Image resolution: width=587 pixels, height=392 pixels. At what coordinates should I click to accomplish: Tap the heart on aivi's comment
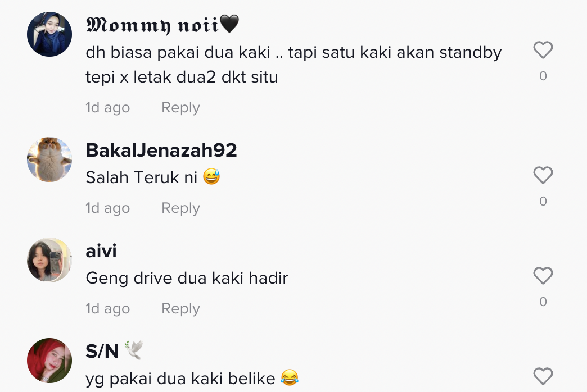pyautogui.click(x=543, y=276)
